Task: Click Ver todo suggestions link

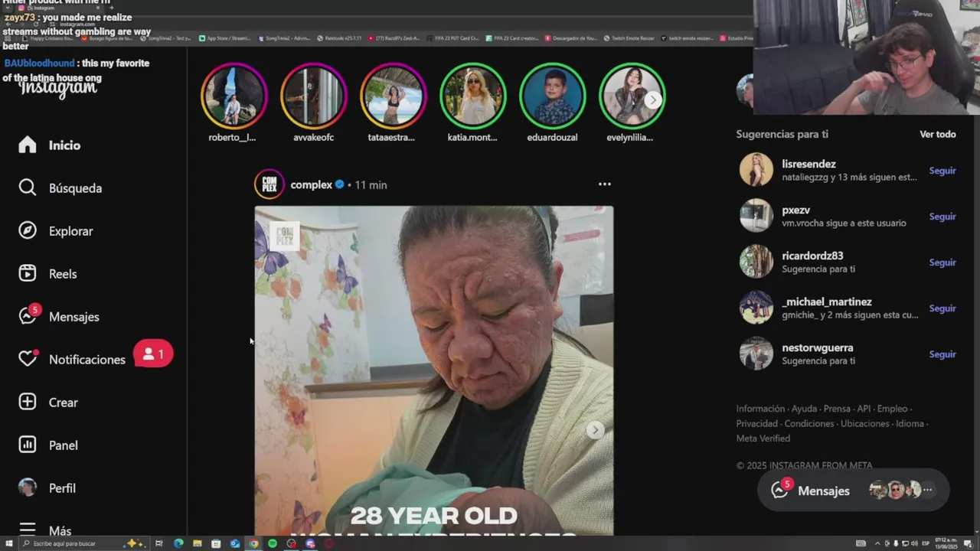Action: click(938, 134)
